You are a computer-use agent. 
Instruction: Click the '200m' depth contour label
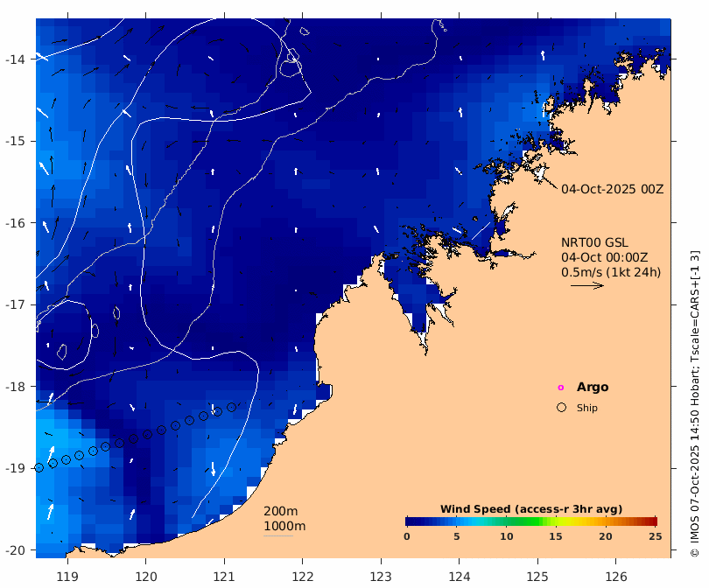point(280,511)
